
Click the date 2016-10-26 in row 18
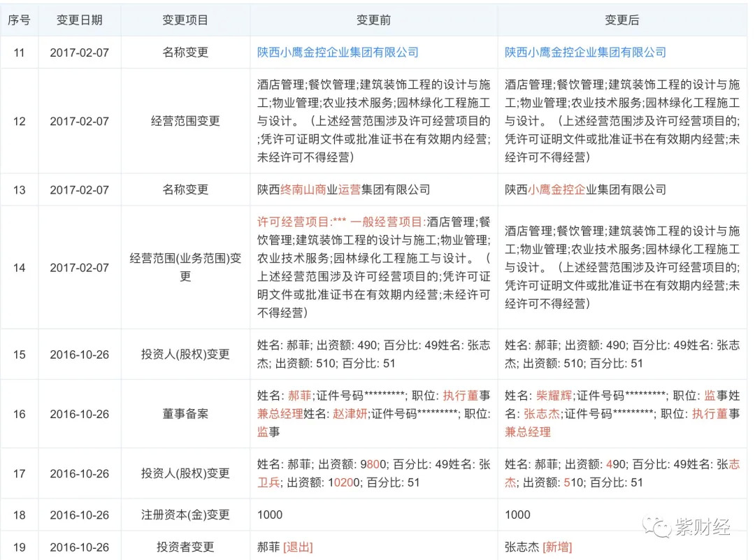(x=80, y=515)
